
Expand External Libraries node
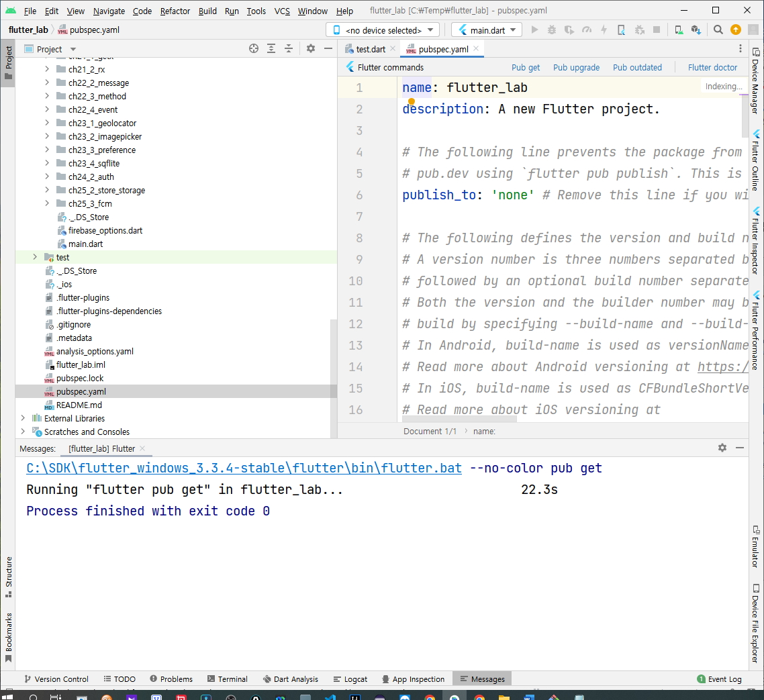pyautogui.click(x=22, y=418)
